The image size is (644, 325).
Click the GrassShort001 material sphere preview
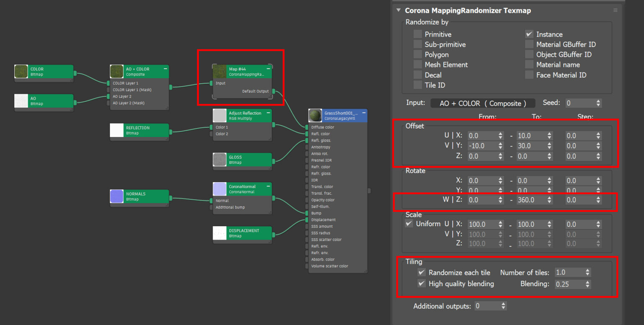point(315,116)
